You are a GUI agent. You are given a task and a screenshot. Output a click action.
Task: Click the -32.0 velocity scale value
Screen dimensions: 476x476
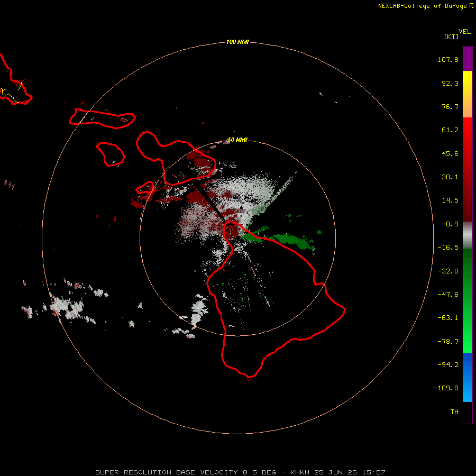(x=448, y=271)
